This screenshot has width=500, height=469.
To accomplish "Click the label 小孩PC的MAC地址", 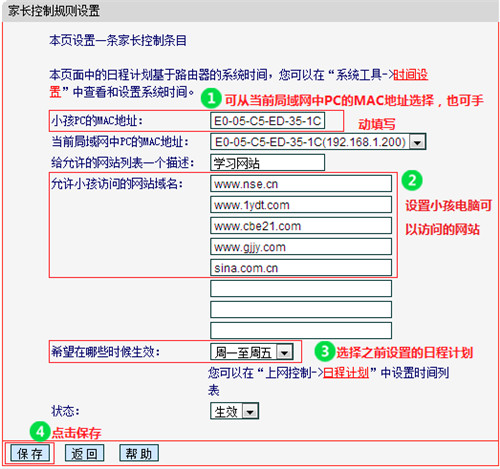I will pyautogui.click(x=97, y=121).
